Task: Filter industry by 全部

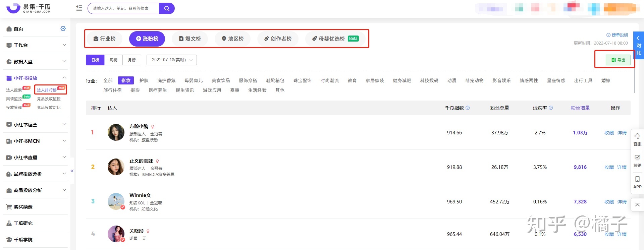Action: [108, 80]
